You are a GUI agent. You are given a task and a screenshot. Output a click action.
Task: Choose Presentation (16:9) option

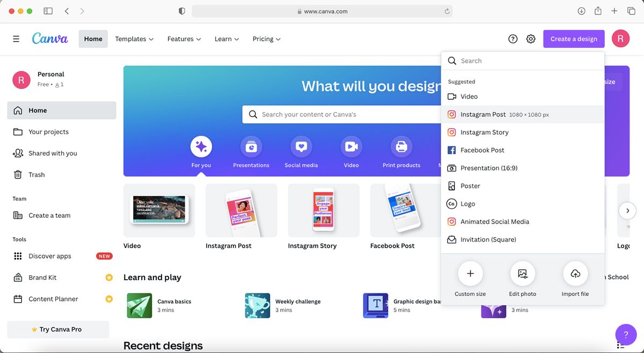[x=523, y=168]
